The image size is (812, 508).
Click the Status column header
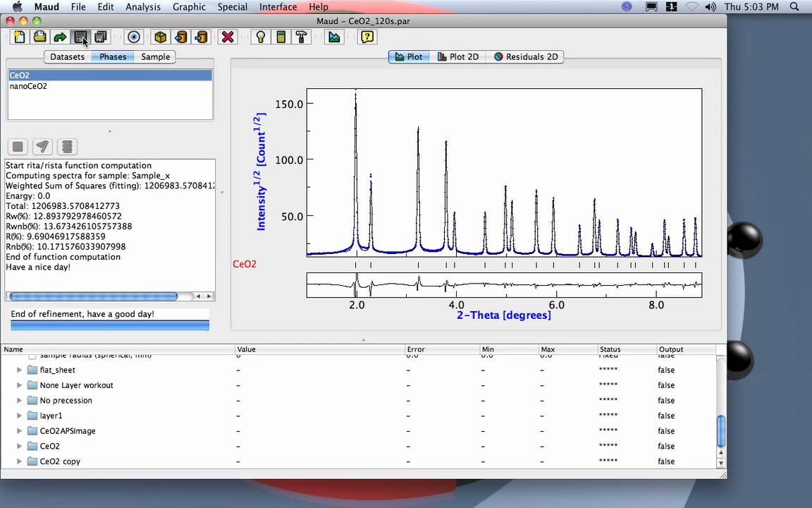point(627,349)
